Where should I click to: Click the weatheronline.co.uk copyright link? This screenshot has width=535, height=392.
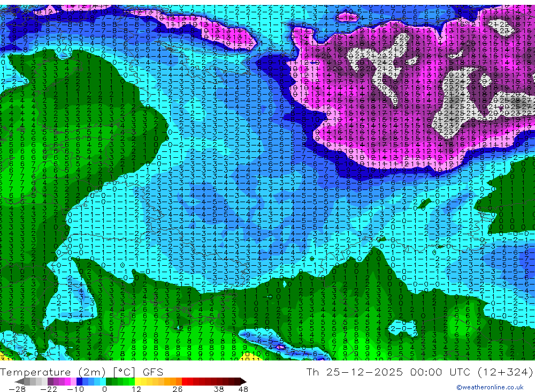tap(490, 387)
